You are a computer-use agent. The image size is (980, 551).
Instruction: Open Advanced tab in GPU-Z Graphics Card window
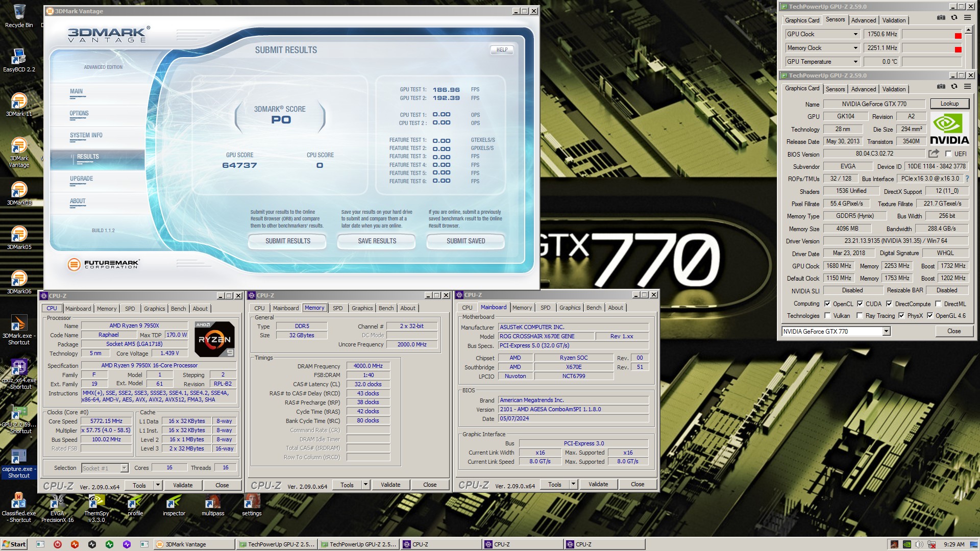click(864, 89)
